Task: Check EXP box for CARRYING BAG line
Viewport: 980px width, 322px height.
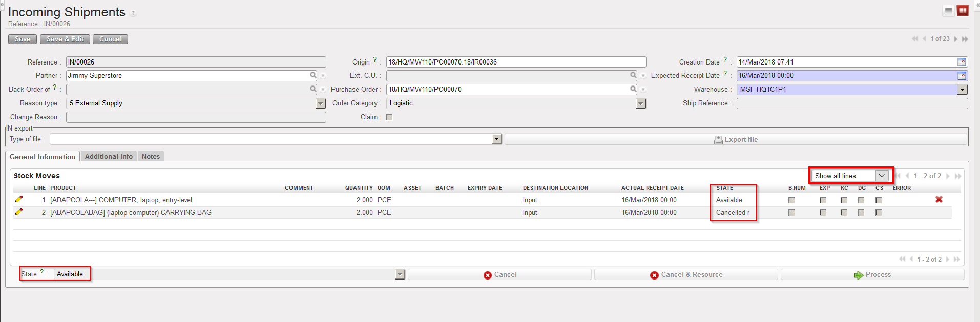Action: (823, 212)
